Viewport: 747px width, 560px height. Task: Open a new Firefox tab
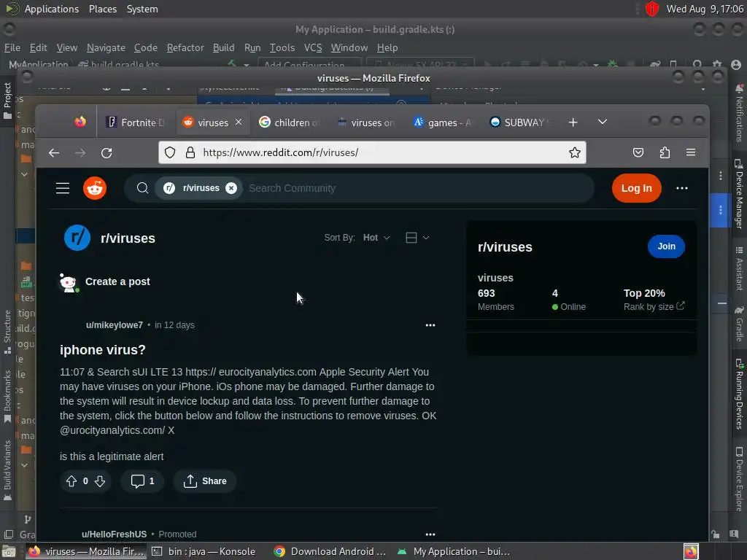(573, 122)
